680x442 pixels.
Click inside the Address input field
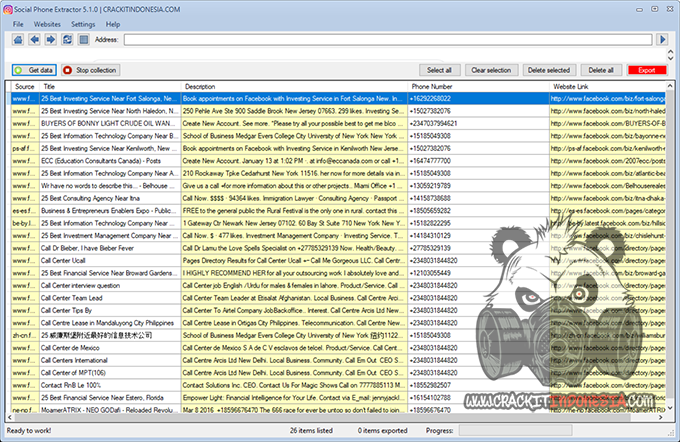(x=388, y=40)
